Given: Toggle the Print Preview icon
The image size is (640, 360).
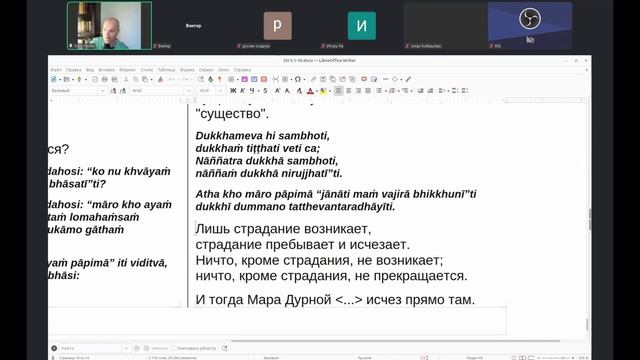Looking at the screenshot, I should coord(115,79).
